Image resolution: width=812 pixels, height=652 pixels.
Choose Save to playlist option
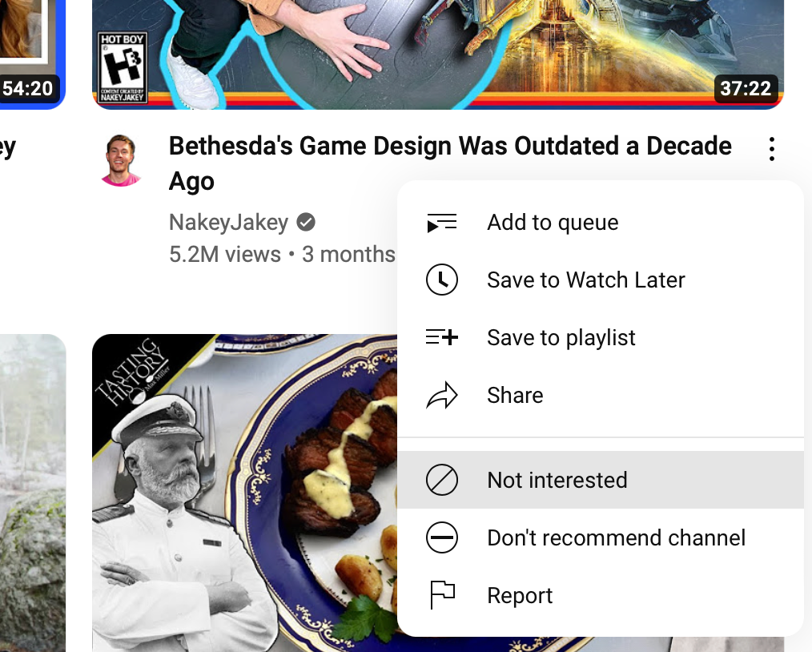tap(601, 338)
